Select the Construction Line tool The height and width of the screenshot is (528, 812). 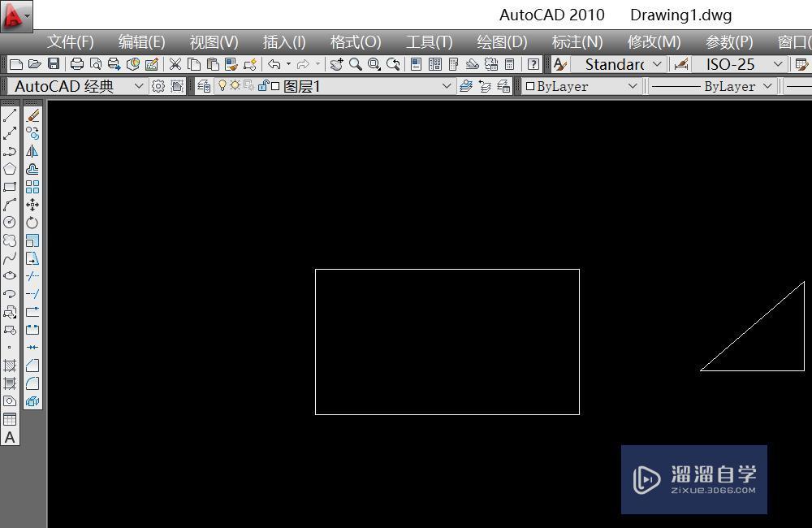(x=10, y=134)
